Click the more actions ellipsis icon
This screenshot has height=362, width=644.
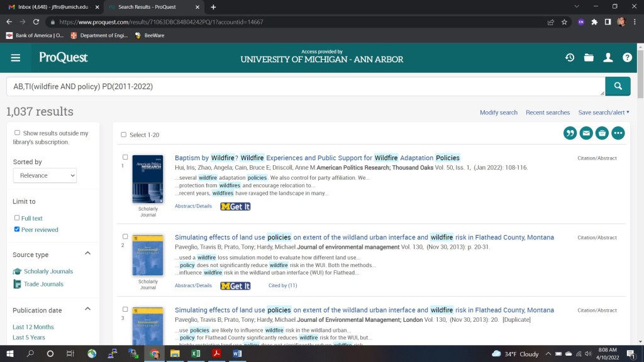click(618, 133)
